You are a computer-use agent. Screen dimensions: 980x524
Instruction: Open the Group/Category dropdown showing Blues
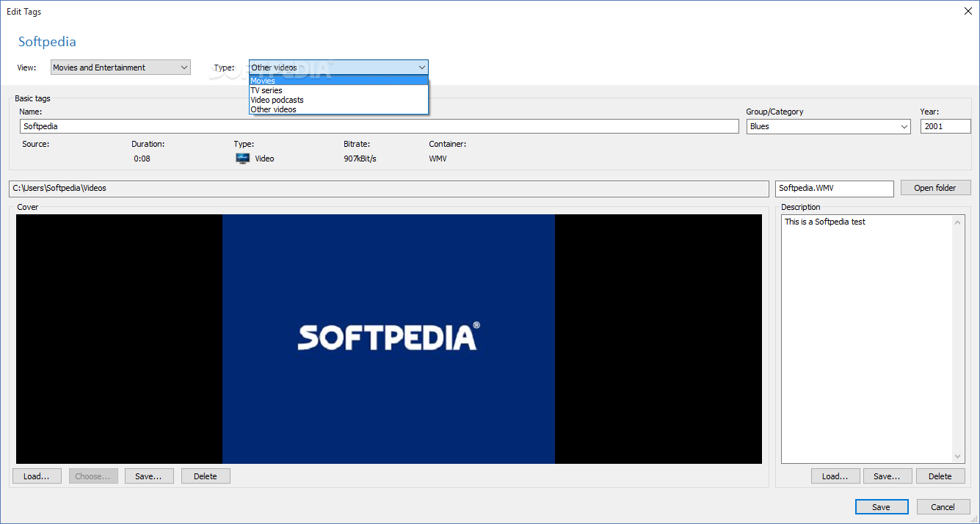[829, 126]
